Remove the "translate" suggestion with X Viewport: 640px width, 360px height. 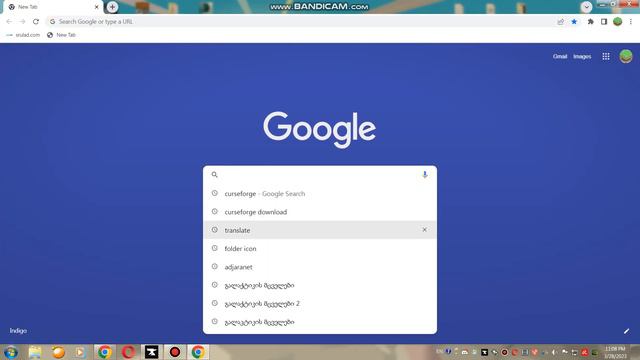click(x=424, y=230)
